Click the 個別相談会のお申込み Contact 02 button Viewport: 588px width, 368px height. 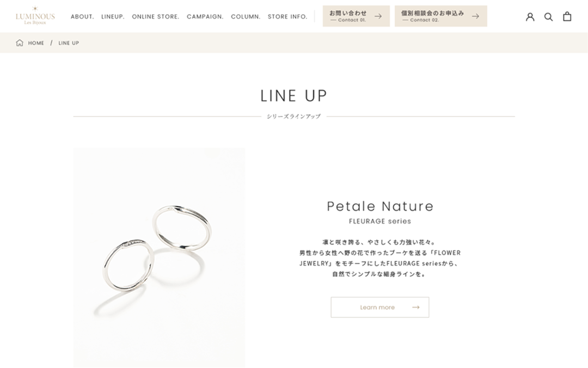(441, 16)
